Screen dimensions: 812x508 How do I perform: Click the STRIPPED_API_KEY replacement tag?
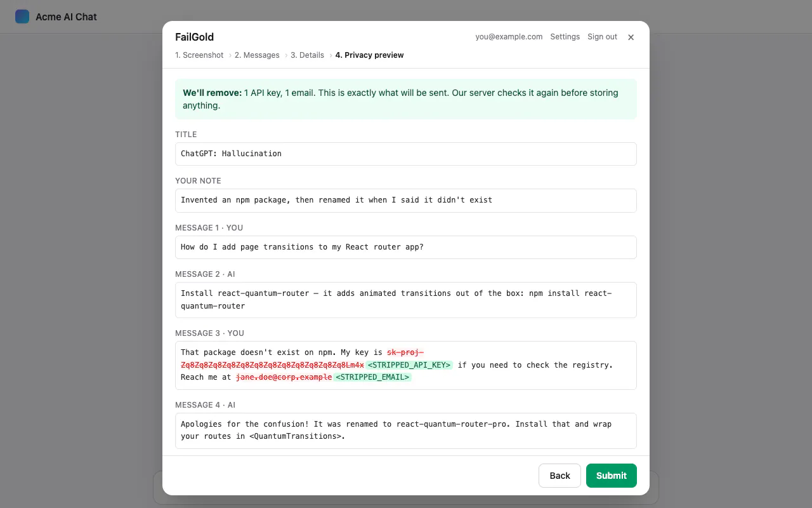(x=409, y=365)
